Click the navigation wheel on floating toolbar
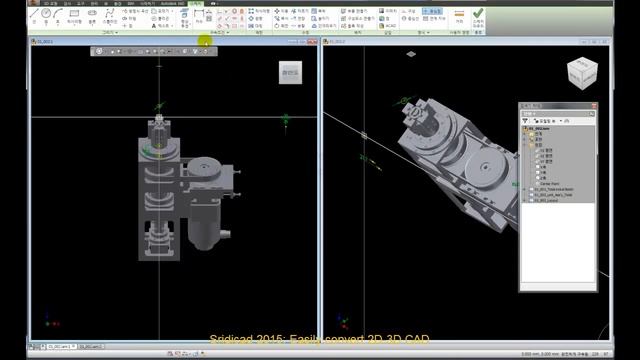The height and width of the screenshot is (360, 640). point(99,51)
